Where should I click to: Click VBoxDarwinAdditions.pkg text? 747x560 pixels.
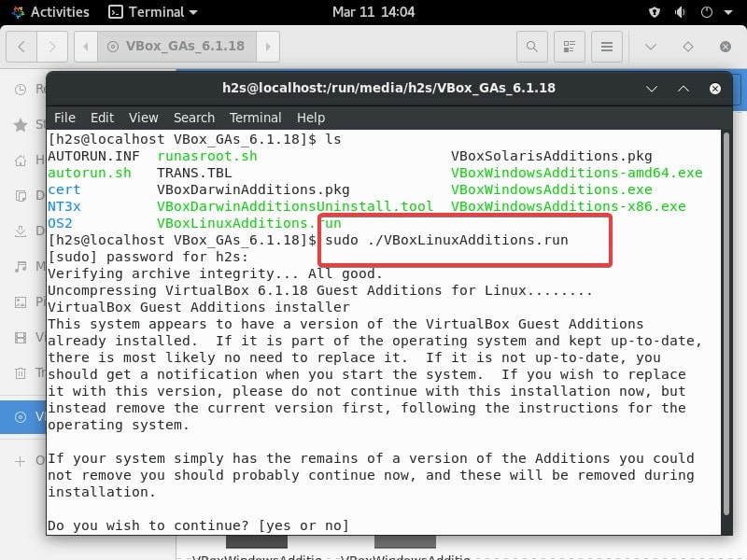pos(253,189)
